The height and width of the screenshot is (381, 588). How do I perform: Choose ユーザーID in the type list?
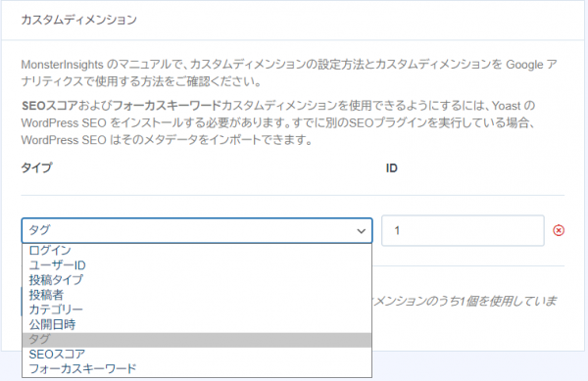coord(197,265)
